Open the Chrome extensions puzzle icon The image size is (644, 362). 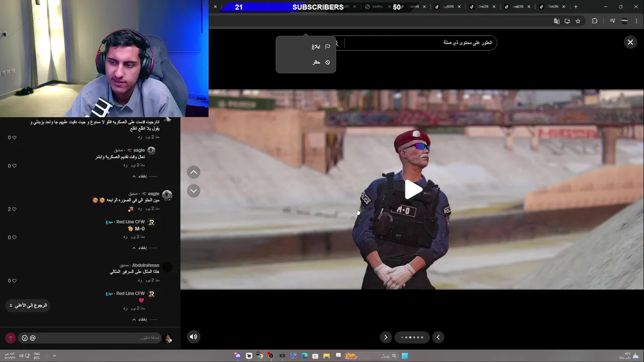[595, 21]
